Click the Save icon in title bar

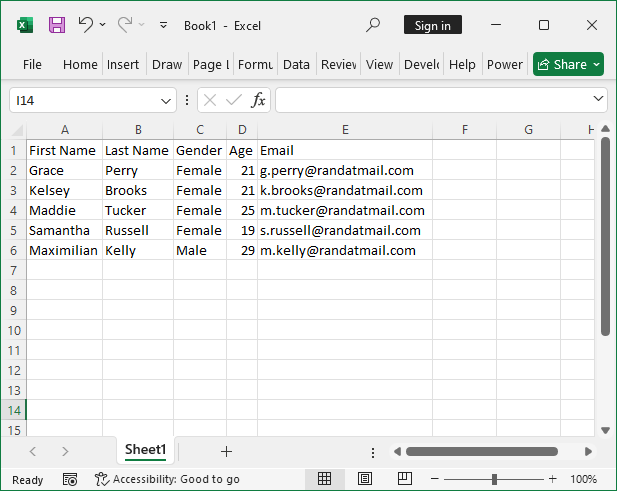click(57, 25)
